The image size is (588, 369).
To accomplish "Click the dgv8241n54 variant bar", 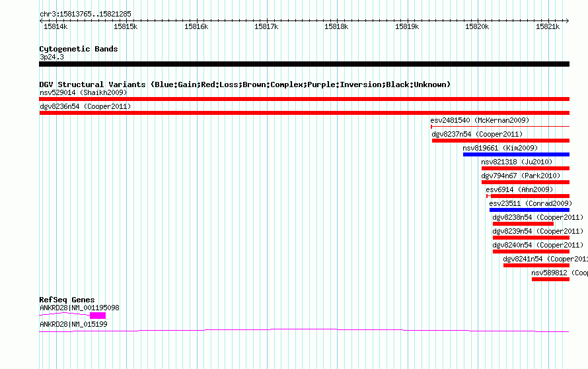I will [536, 265].
